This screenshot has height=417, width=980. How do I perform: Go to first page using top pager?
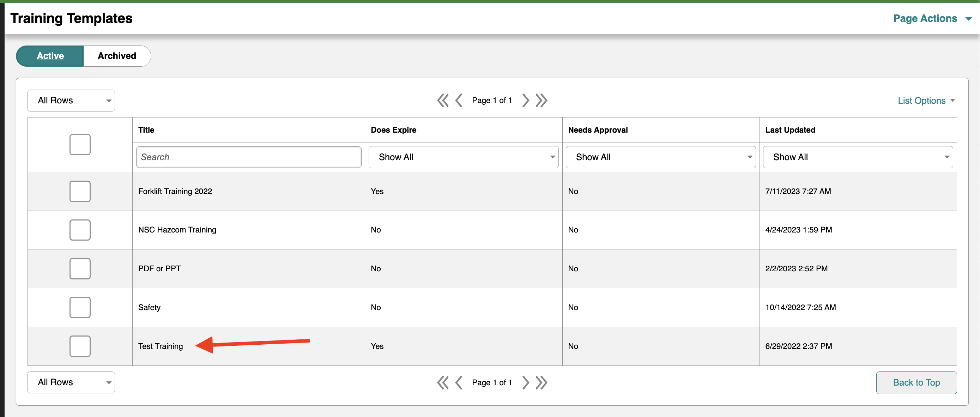[443, 101]
